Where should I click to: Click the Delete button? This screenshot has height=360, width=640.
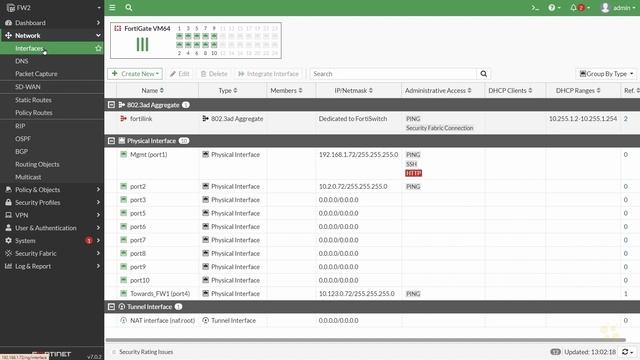click(214, 74)
